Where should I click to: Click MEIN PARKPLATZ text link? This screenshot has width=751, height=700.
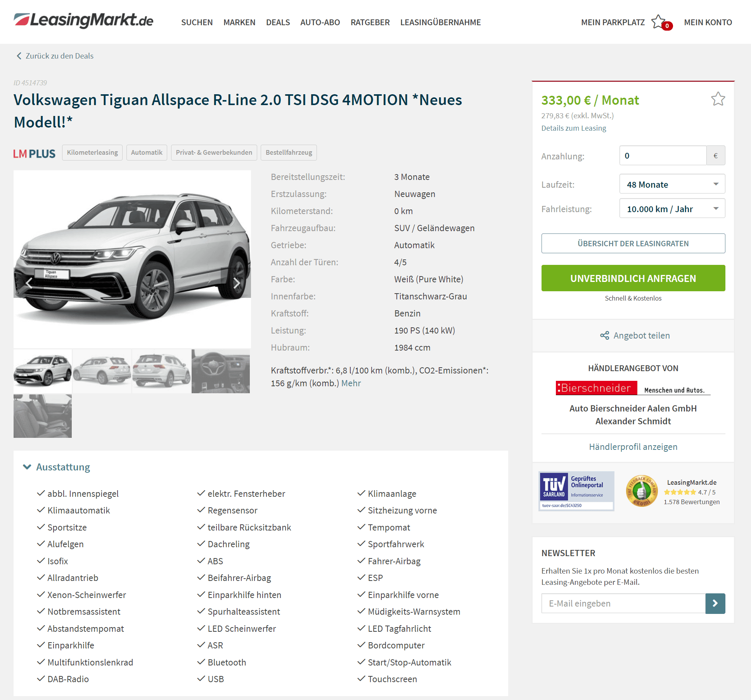(613, 22)
